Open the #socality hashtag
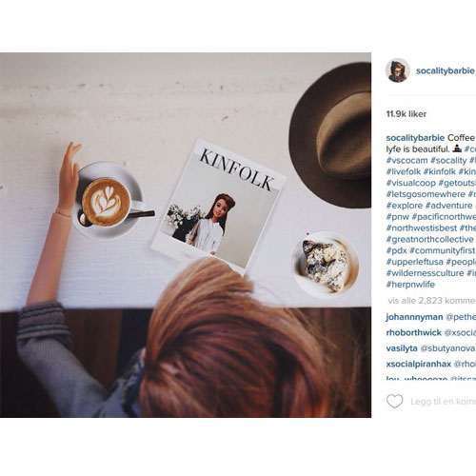This screenshot has height=476, width=476. coord(448,161)
